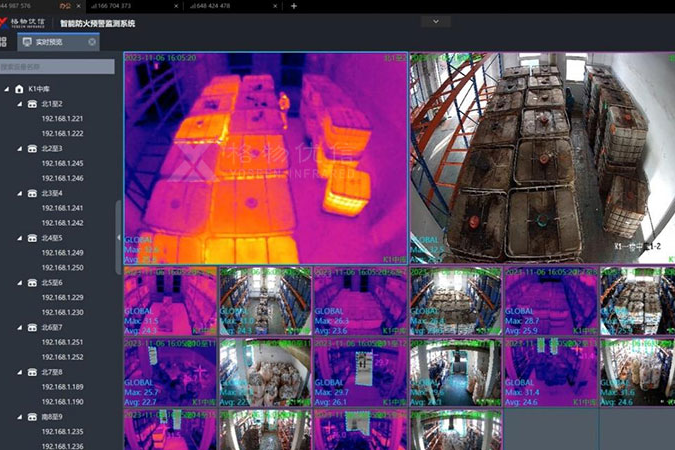Image resolution: width=675 pixels, height=450 pixels.
Task: Open a new tab with the plus button
Action: click(x=293, y=6)
